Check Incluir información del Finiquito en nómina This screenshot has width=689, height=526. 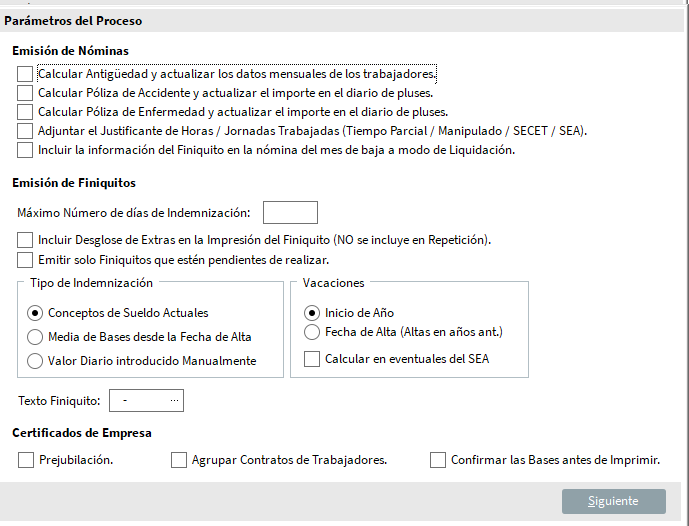point(25,150)
